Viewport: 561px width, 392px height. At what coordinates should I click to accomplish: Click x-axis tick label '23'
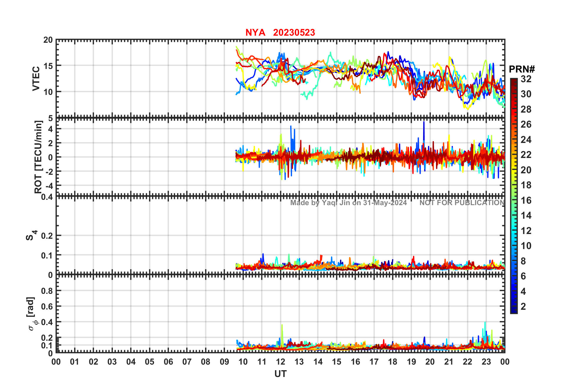point(486,362)
